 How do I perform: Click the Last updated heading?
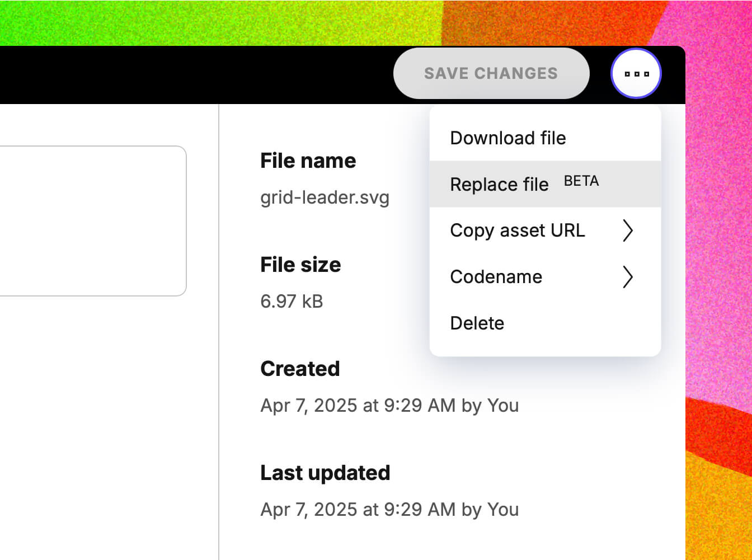325,473
